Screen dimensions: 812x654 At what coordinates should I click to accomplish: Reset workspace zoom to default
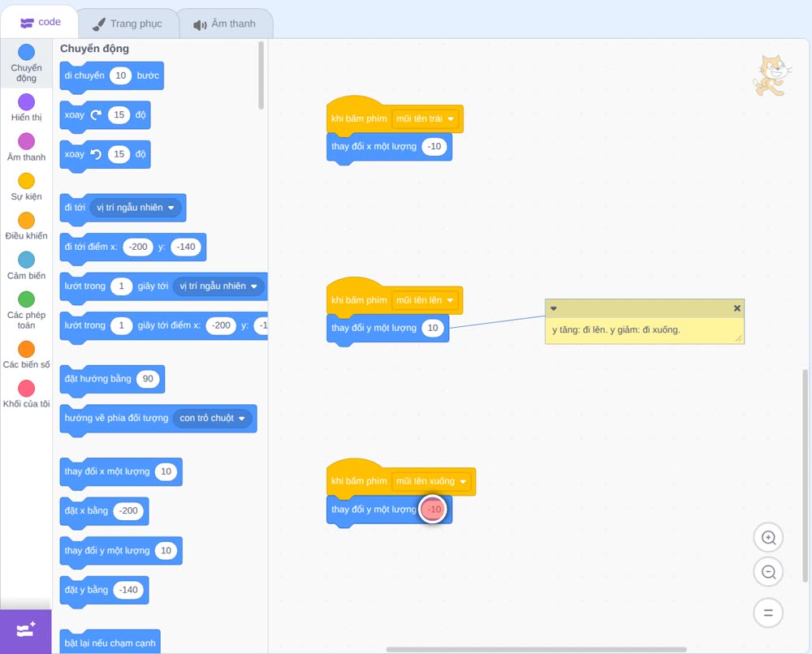(768, 613)
